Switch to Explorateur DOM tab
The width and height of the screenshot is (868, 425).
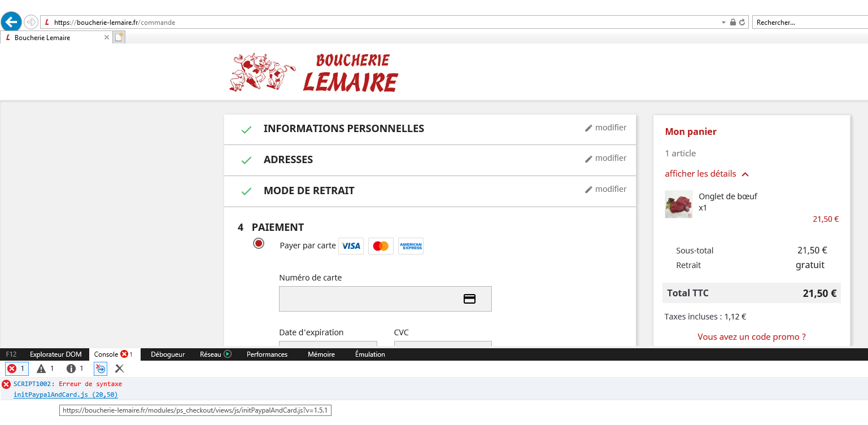(x=56, y=354)
